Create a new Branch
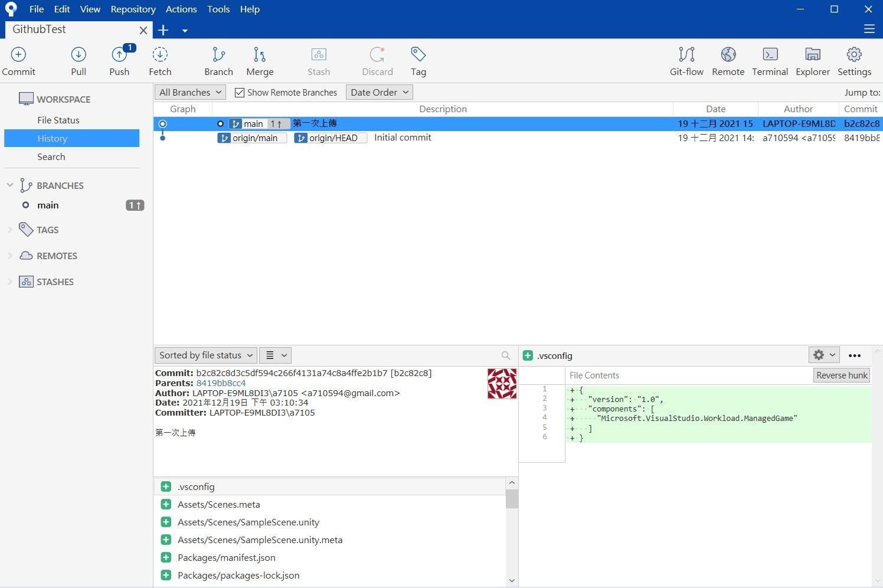The height and width of the screenshot is (588, 883). point(218,61)
